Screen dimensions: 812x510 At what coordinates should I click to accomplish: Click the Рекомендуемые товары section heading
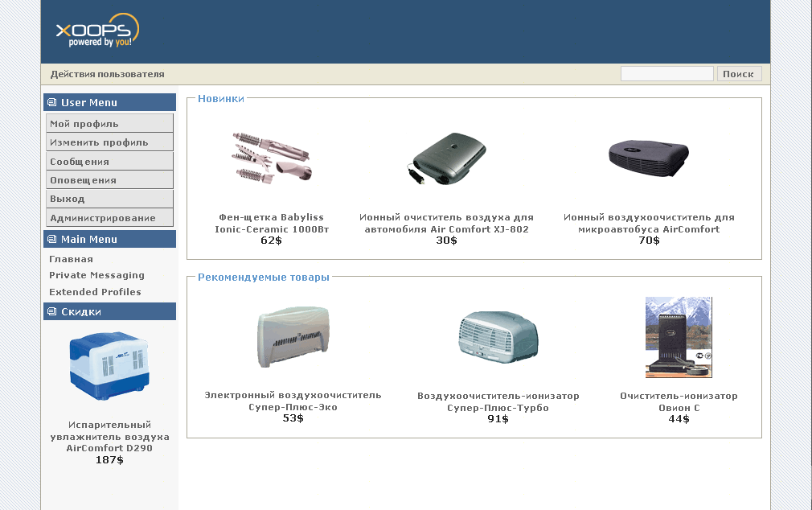pos(264,278)
